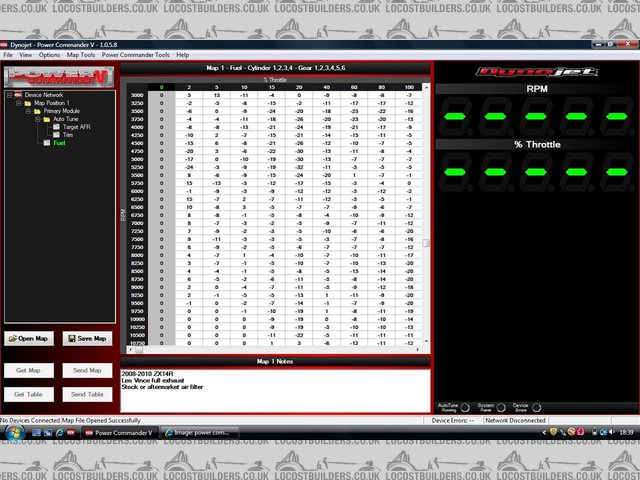
Task: Click the Map Position 1 folder icon
Action: 28,103
